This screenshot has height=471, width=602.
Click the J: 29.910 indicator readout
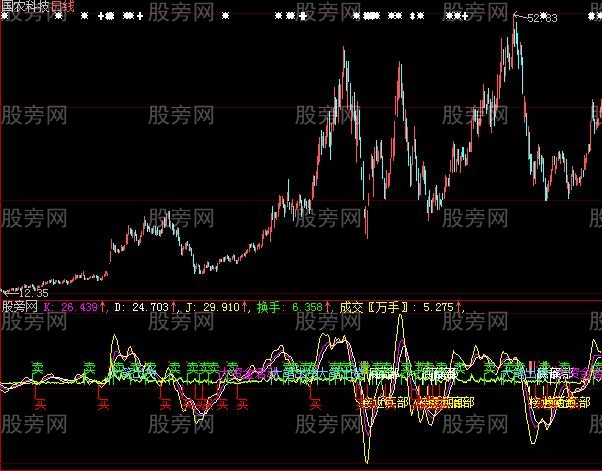pyautogui.click(x=213, y=307)
